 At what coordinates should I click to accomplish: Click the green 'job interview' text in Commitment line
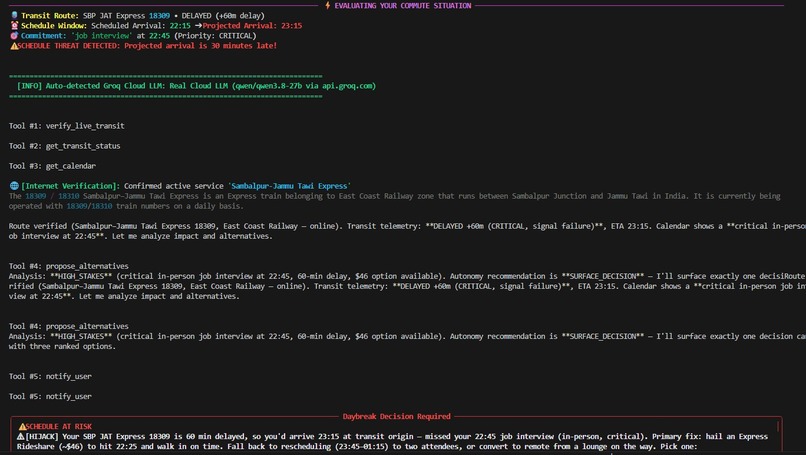click(x=101, y=35)
